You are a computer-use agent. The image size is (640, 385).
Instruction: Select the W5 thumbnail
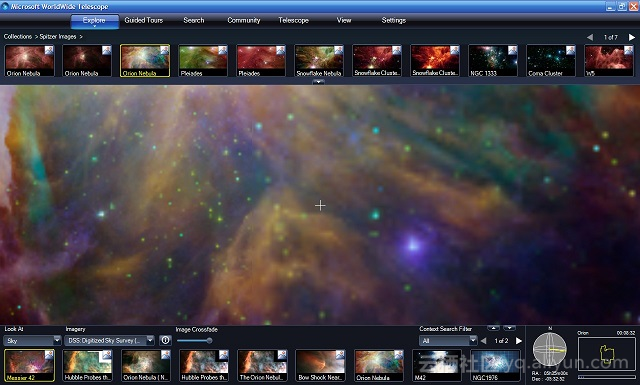point(609,61)
